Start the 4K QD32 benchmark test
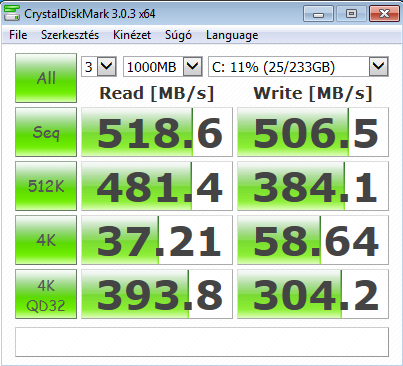403x366 pixels. (46, 294)
